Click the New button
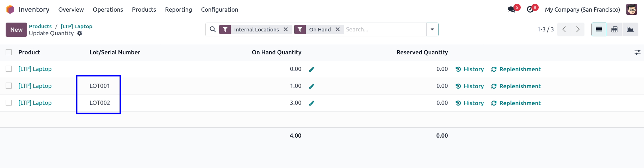The height and width of the screenshot is (168, 644). pos(17,30)
